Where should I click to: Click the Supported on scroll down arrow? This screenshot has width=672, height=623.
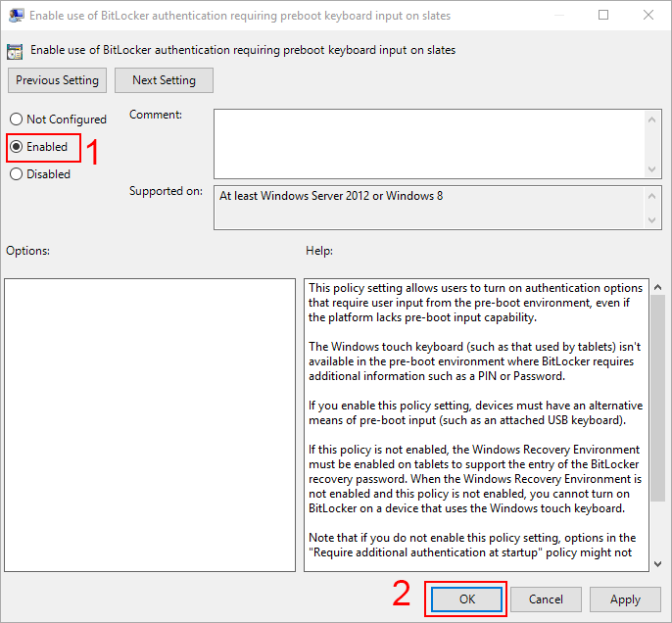pyautogui.click(x=651, y=219)
